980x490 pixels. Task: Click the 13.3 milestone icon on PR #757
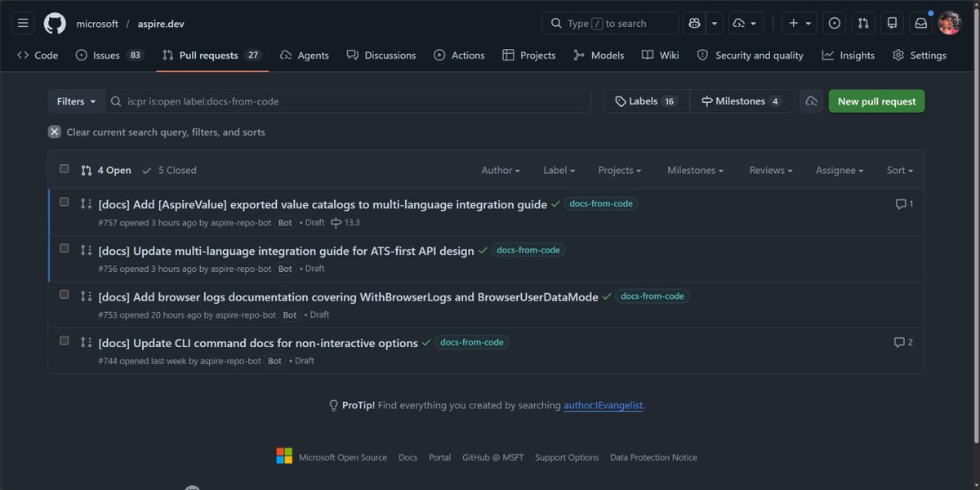pyautogui.click(x=336, y=222)
